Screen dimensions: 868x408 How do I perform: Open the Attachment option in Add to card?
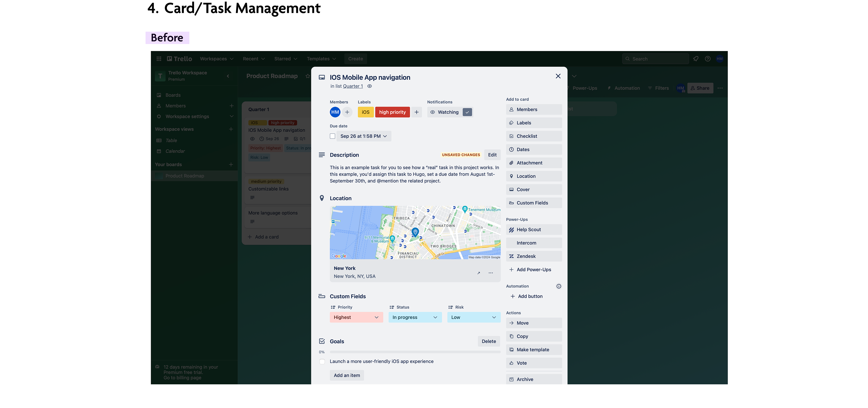tap(534, 163)
